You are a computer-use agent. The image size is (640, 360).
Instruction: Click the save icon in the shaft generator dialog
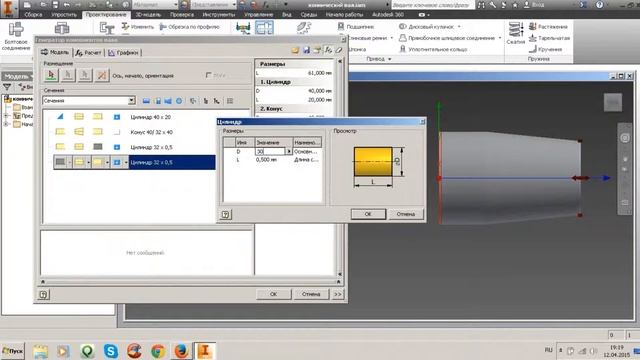306,50
